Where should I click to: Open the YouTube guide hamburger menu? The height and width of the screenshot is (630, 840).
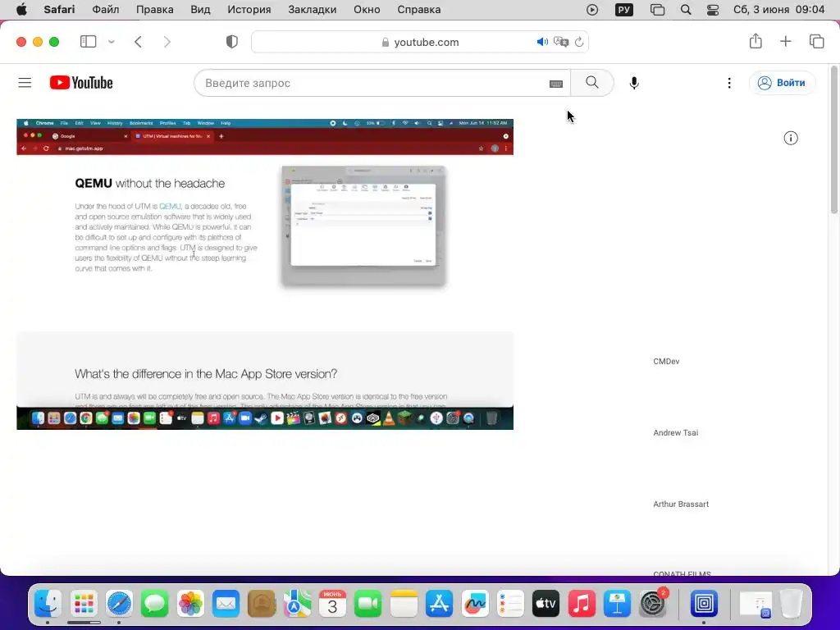click(25, 83)
